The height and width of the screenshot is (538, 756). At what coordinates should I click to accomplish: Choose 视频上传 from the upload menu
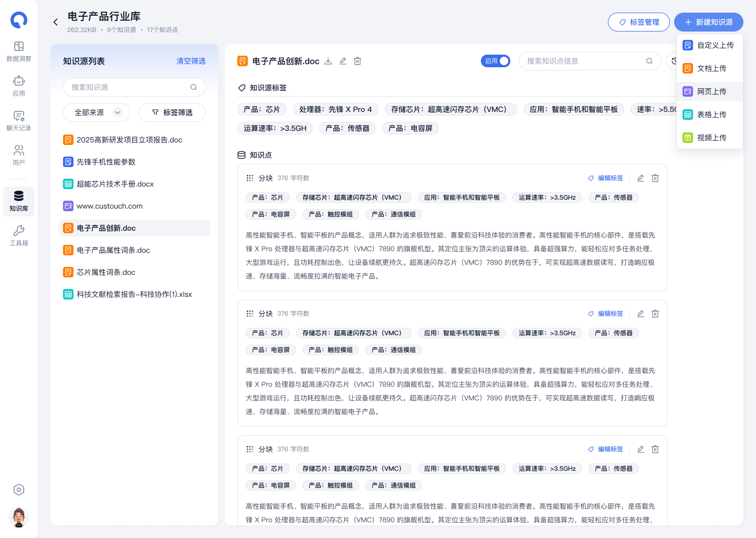(711, 138)
